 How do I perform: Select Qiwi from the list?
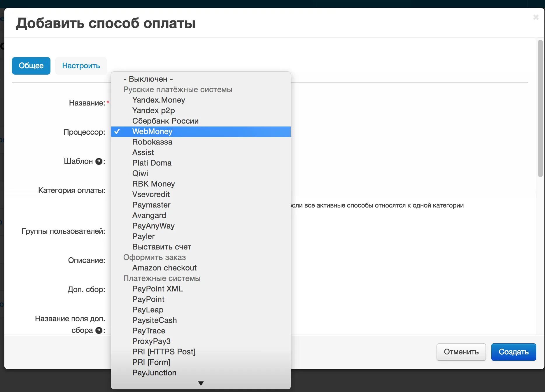pos(201,173)
